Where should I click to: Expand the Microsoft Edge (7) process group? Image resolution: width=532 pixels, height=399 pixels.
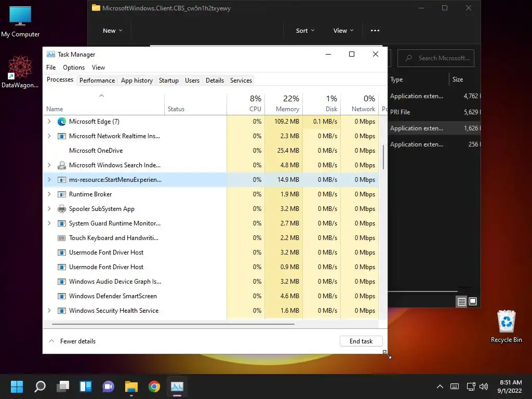(x=49, y=122)
